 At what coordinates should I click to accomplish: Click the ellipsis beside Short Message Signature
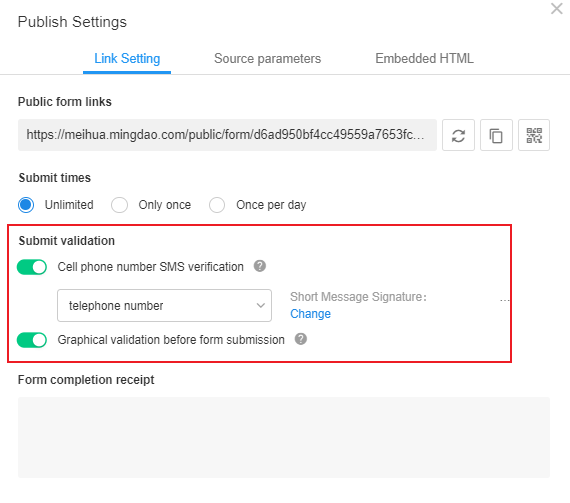tap(505, 300)
